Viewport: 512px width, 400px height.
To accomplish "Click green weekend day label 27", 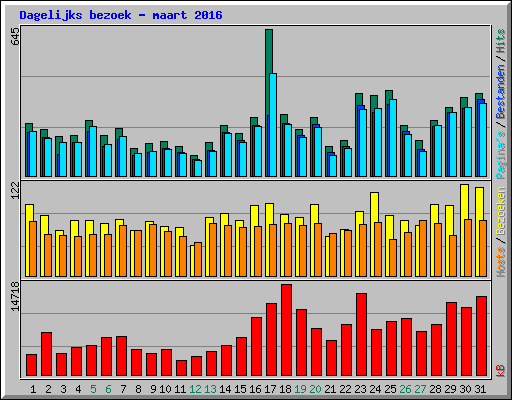I will [x=420, y=389].
